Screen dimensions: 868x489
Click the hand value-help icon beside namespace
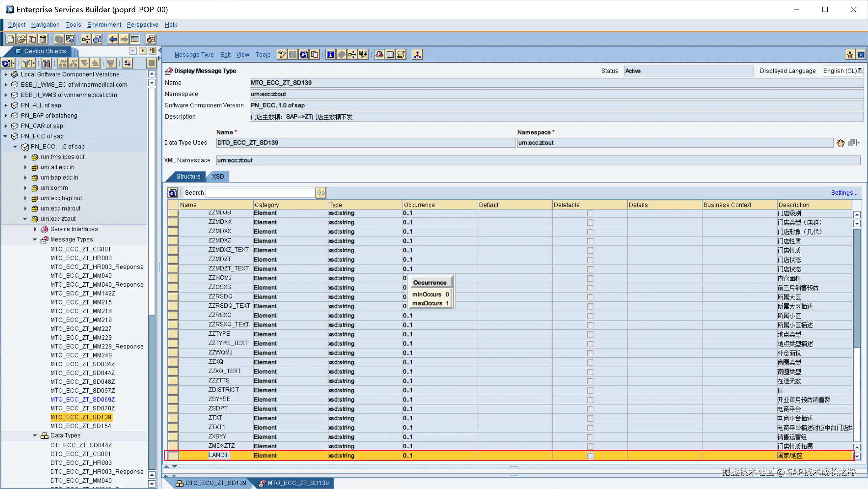click(840, 143)
